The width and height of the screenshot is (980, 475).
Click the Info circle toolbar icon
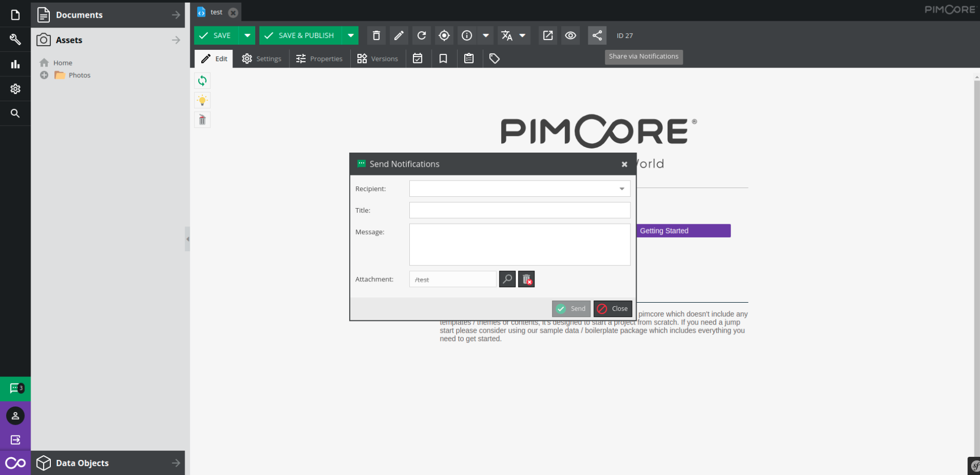pos(467,35)
